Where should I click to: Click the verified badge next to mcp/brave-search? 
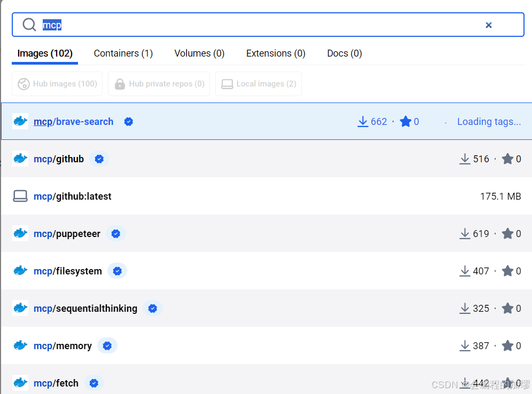coord(128,121)
